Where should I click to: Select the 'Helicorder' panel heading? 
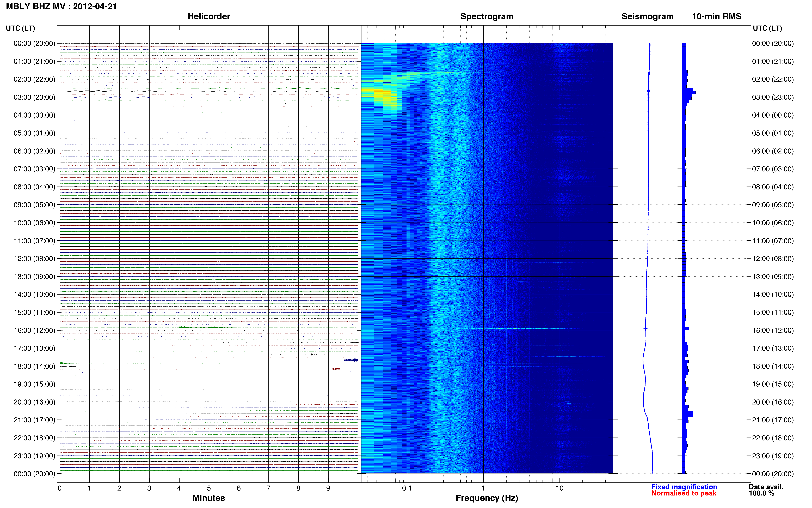pos(208,16)
